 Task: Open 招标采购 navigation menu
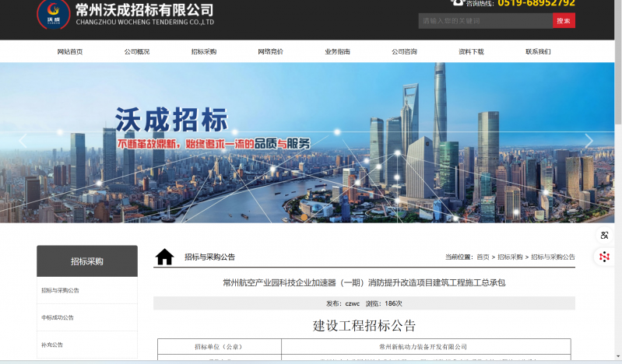204,52
